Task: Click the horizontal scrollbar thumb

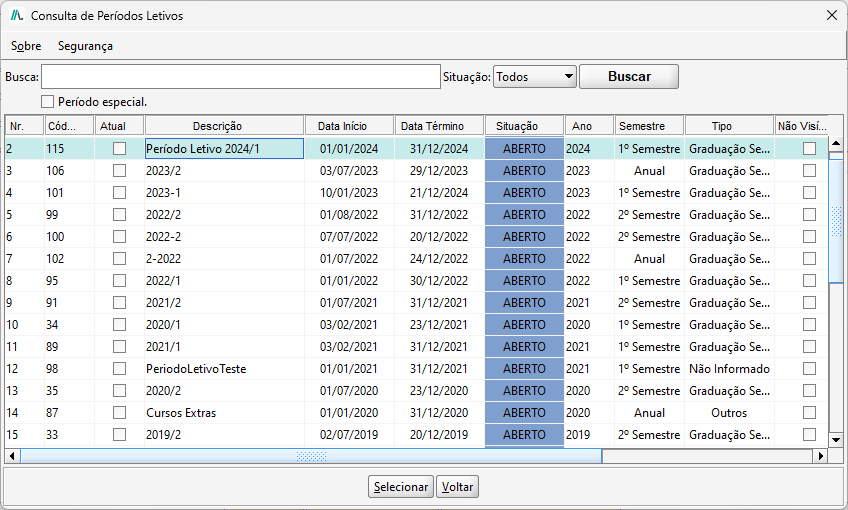Action: tap(311, 456)
